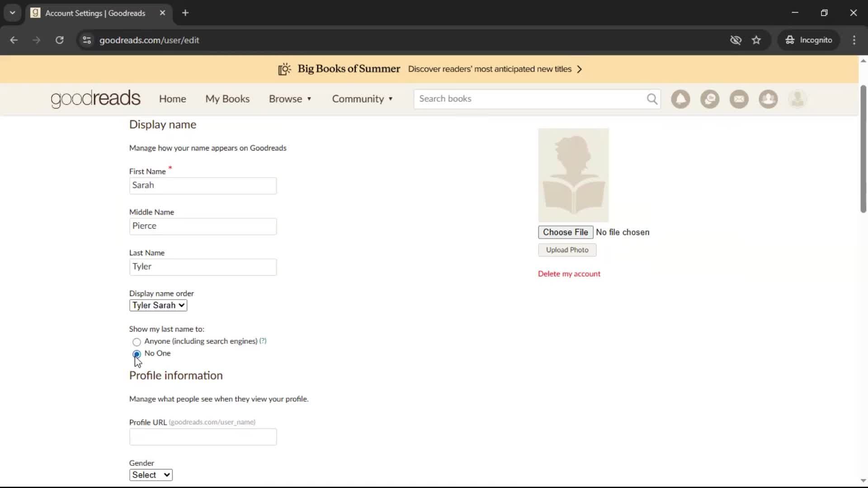The width and height of the screenshot is (868, 488).
Task: Bookmark this page with the star icon
Action: click(756, 40)
